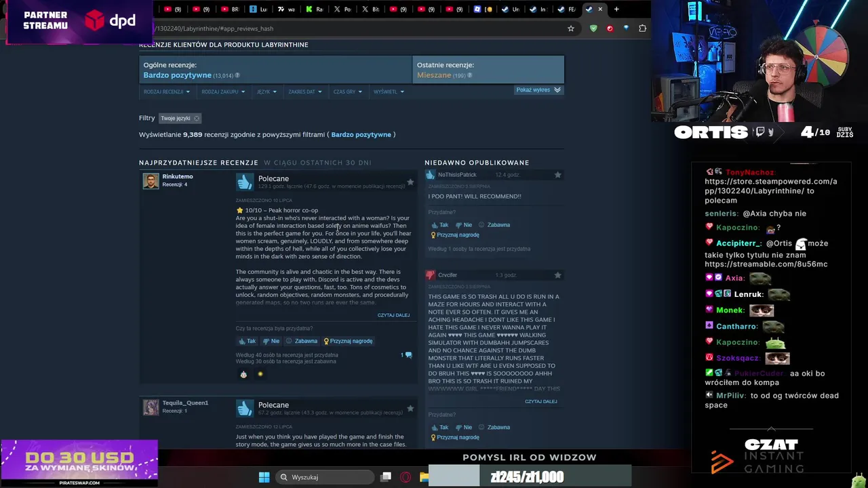Click the yellow award badge under Rinkutemo's review
The width and height of the screenshot is (868, 488).
260,374
